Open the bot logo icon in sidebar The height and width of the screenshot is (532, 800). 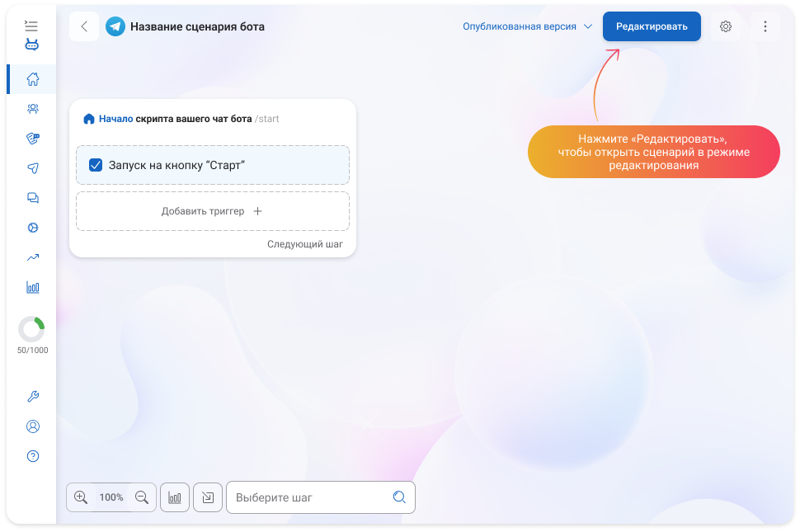pos(31,45)
